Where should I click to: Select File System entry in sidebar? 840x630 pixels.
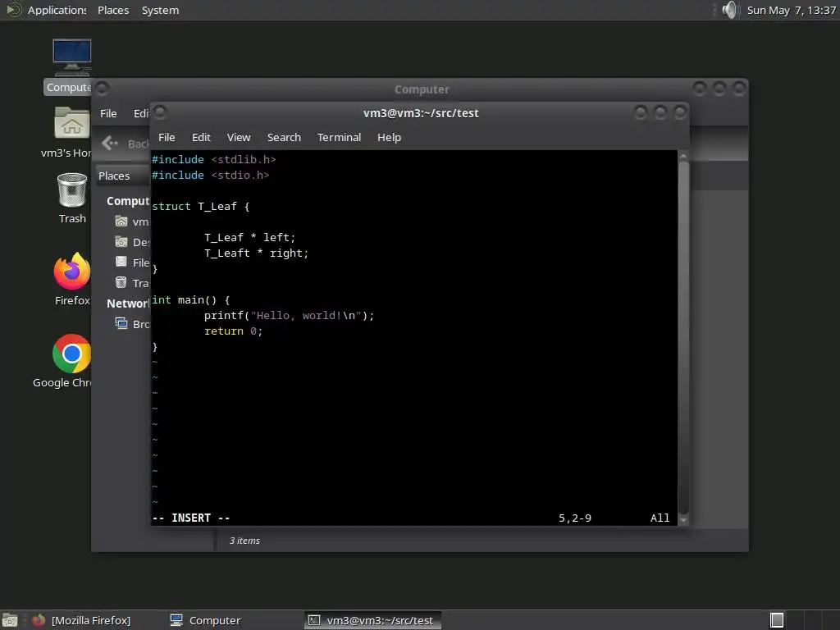132,262
